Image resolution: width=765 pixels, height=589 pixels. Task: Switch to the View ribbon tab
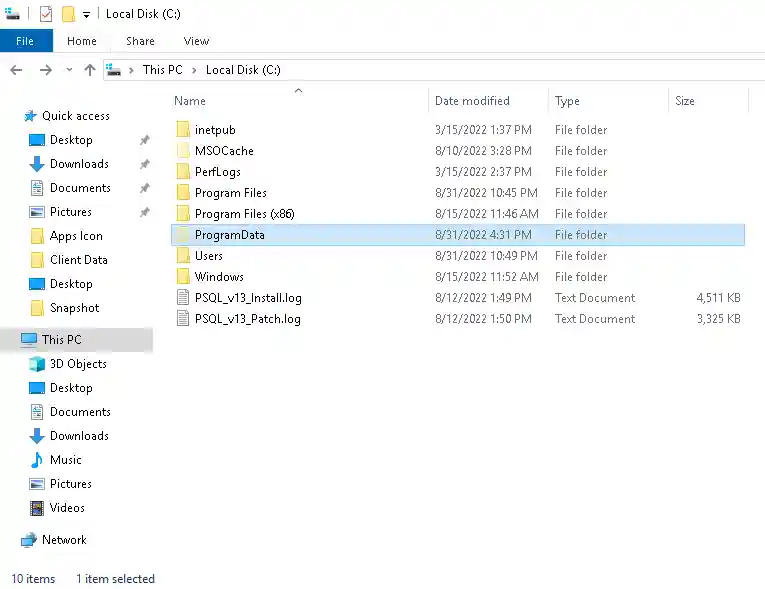point(196,41)
